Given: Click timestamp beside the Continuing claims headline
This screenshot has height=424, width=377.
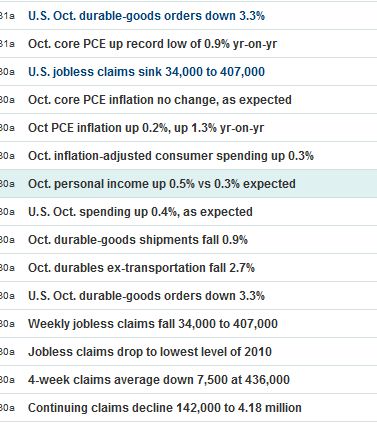Looking at the screenshot, I should coord(7,408).
